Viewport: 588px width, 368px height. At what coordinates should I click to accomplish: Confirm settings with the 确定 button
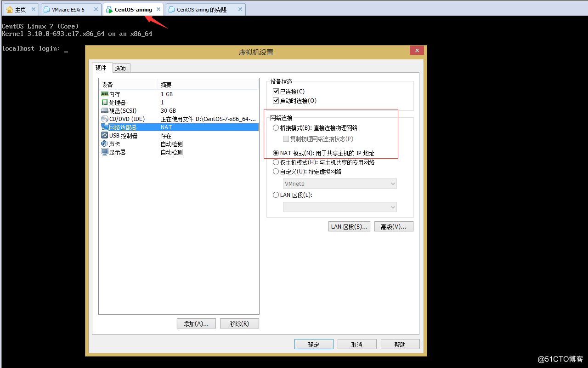[314, 344]
